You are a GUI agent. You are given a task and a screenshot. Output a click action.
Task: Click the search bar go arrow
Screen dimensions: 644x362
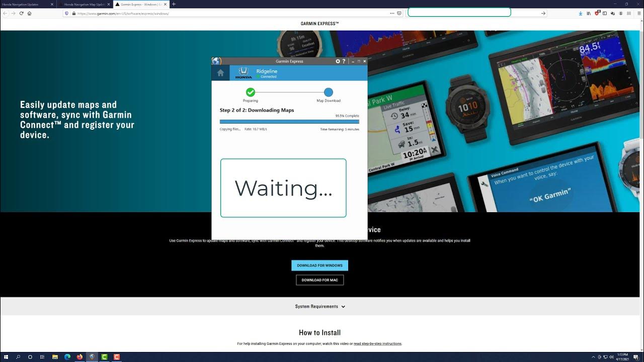click(543, 14)
